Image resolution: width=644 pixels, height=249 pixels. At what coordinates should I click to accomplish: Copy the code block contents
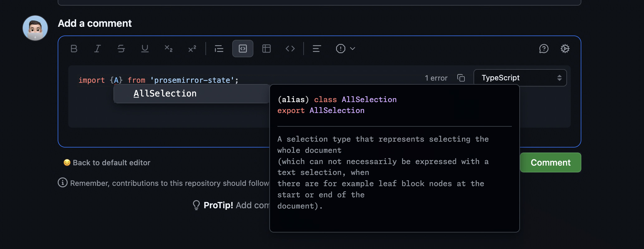[x=461, y=78]
